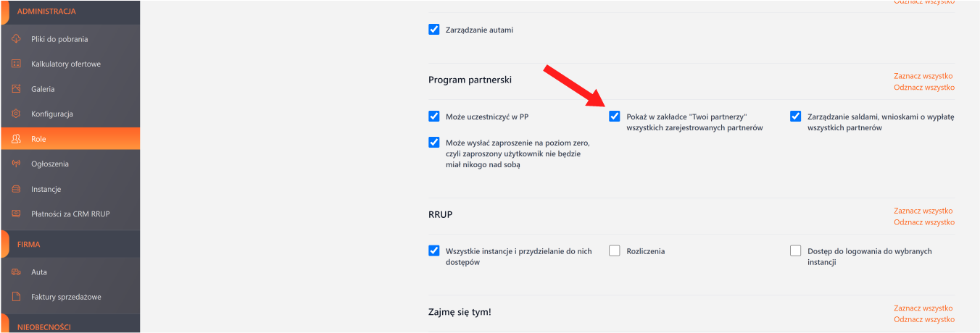980x333 pixels.
Task: Enable the Rozliczenia checkbox
Action: point(615,251)
